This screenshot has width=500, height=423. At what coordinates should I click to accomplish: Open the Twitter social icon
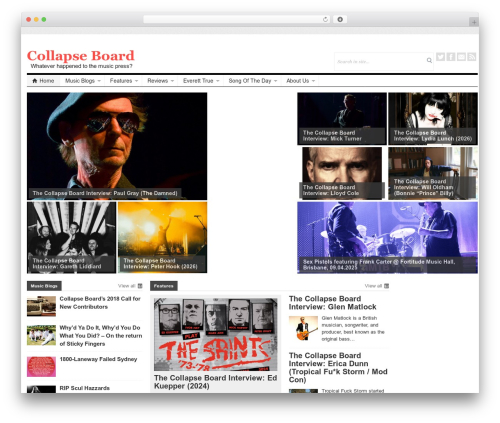pos(440,57)
